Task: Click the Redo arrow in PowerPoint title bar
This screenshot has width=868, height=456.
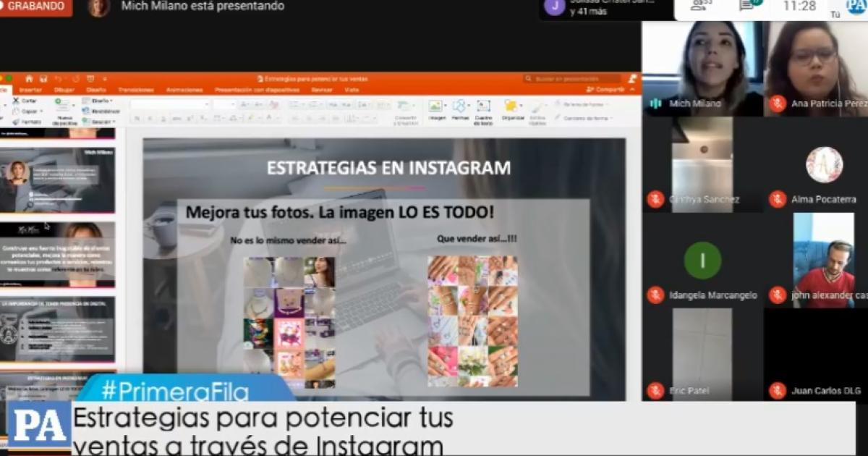Action: (x=75, y=78)
